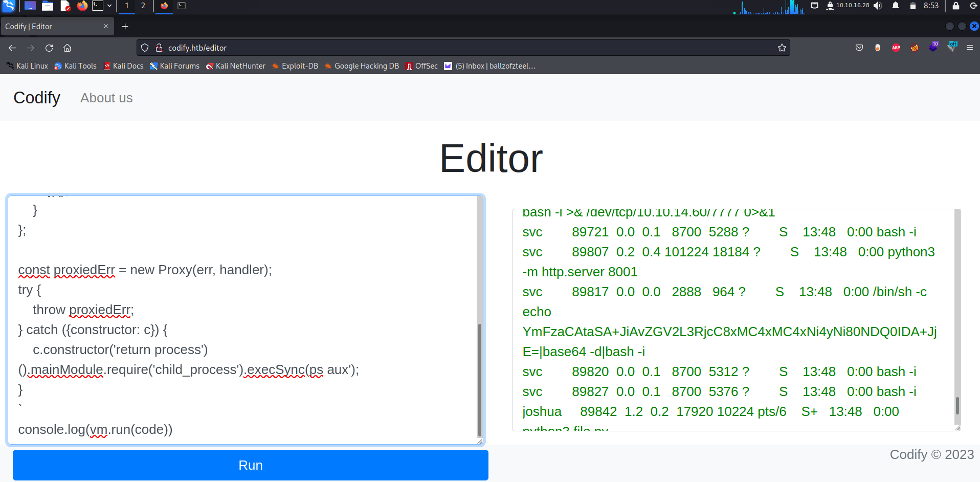The width and height of the screenshot is (980, 482).
Task: Open the wired network connection icon
Action: pyautogui.click(x=815, y=6)
